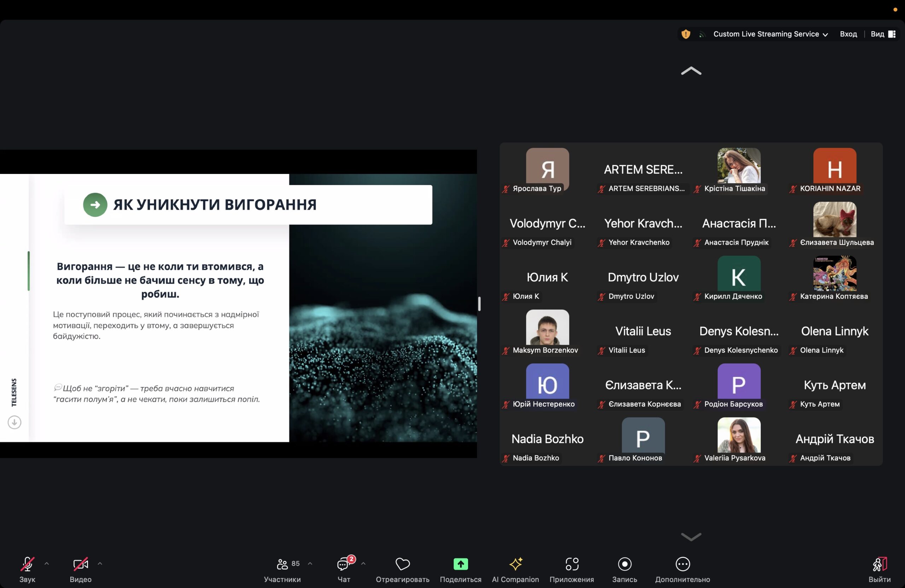The image size is (905, 588).
Task: Show next participants page with bottom chevron
Action: click(x=691, y=536)
